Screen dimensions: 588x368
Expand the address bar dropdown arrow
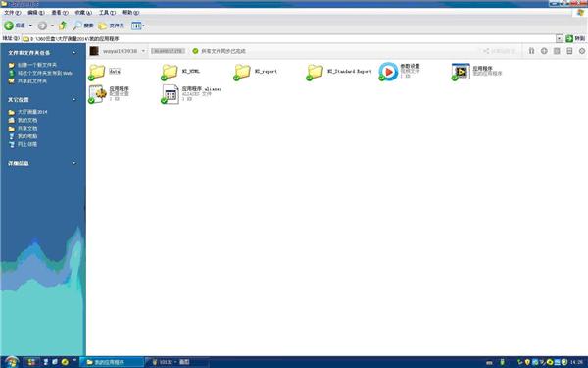pyautogui.click(x=560, y=38)
